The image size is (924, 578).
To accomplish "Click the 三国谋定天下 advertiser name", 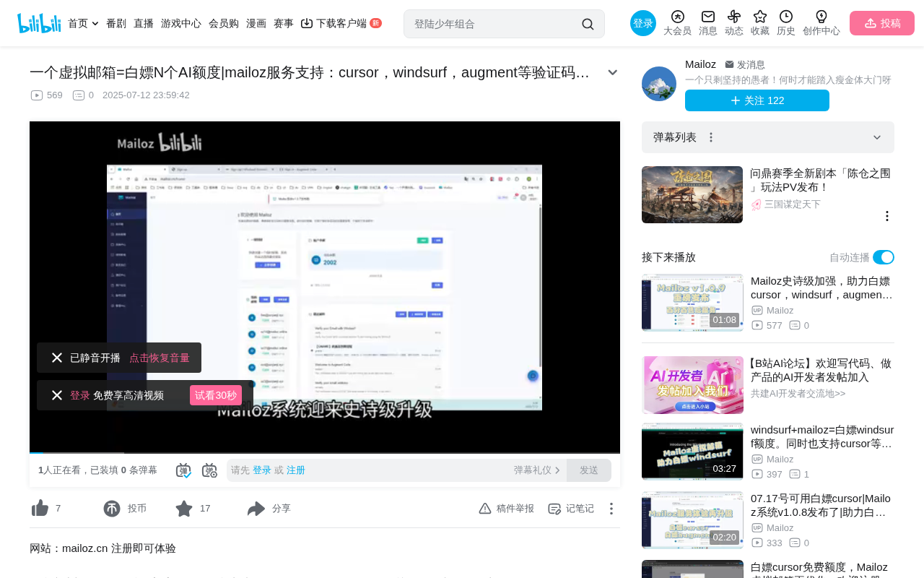I will point(793,204).
